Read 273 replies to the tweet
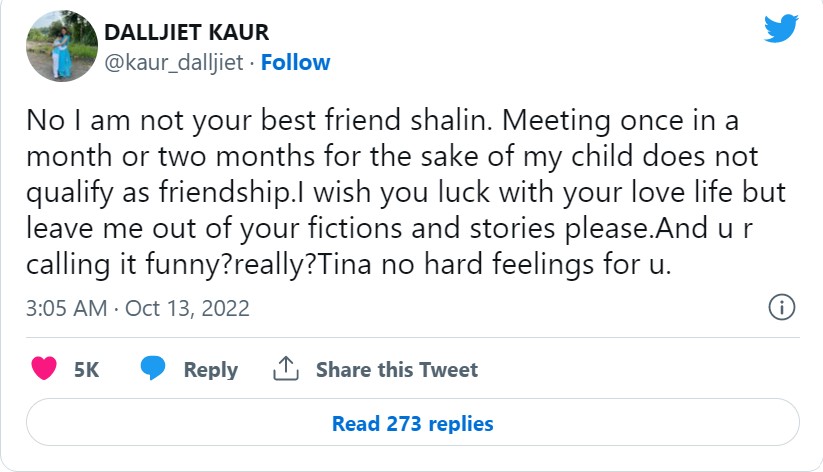823x472 pixels. pos(412,423)
